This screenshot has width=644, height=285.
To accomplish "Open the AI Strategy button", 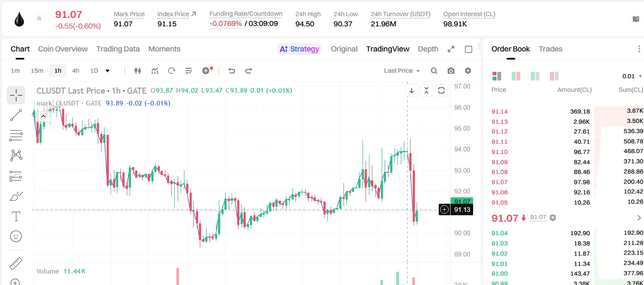I will pos(299,49).
